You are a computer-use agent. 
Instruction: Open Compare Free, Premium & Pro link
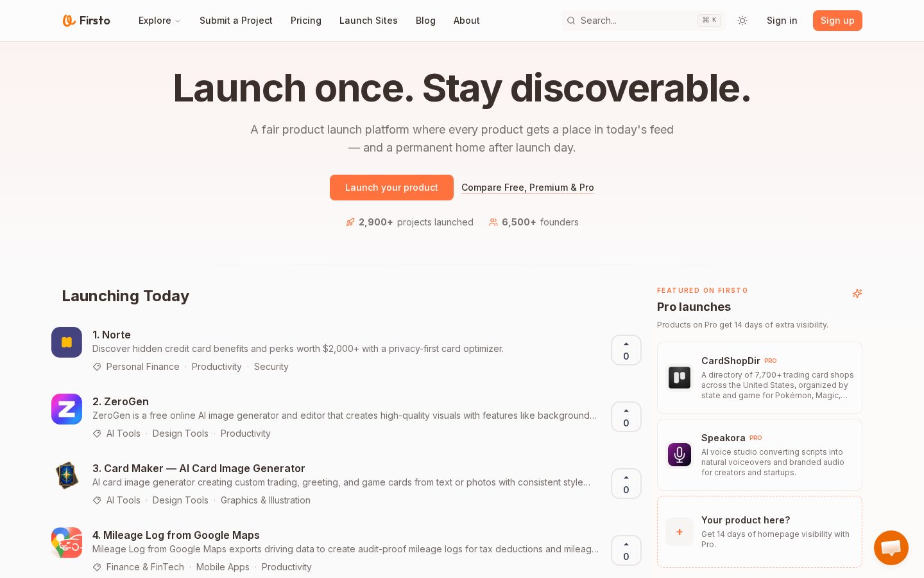[527, 188]
